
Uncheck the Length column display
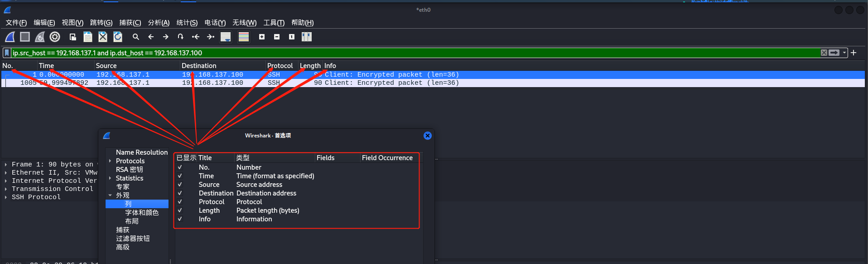click(x=180, y=210)
